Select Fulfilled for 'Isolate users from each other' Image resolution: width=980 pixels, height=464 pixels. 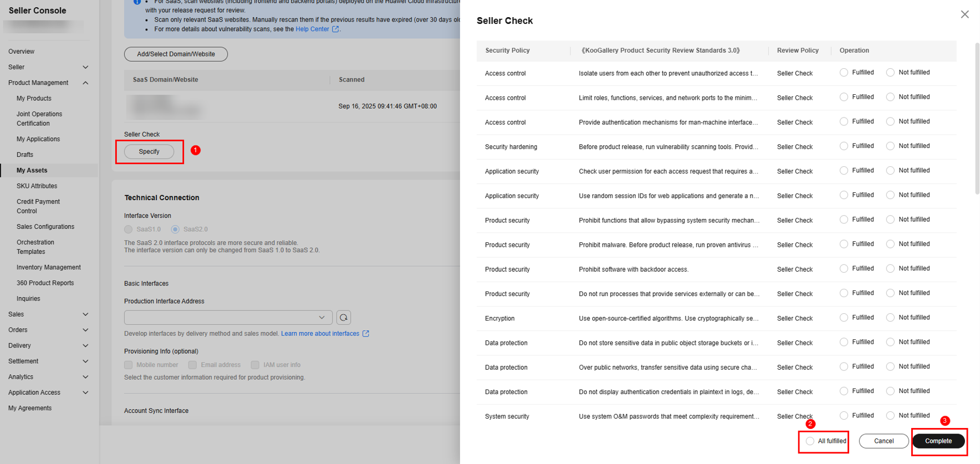844,73
